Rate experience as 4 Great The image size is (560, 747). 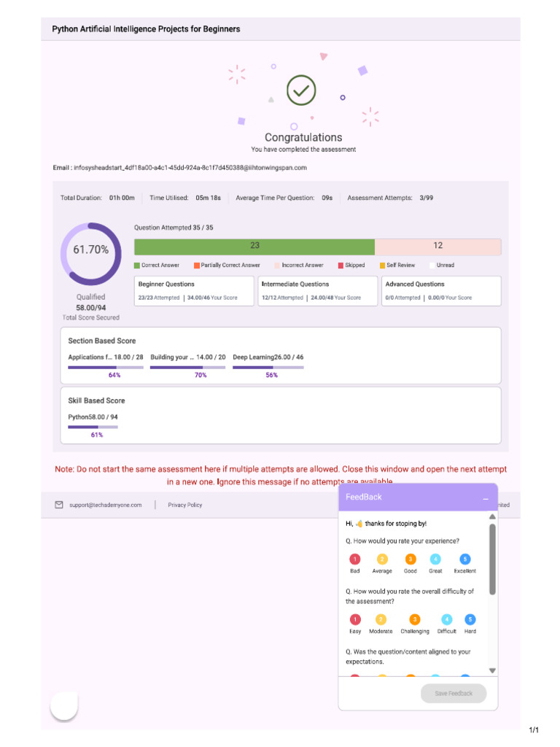(435, 559)
